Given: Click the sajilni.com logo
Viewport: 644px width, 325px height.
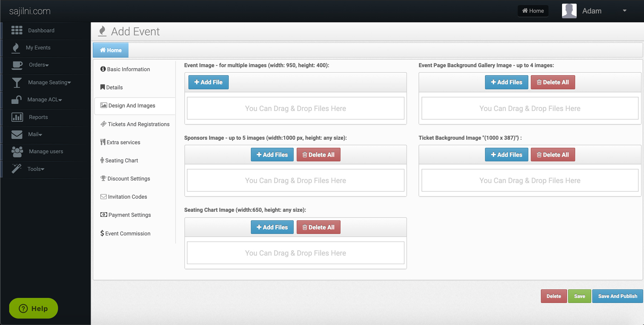Looking at the screenshot, I should tap(30, 11).
